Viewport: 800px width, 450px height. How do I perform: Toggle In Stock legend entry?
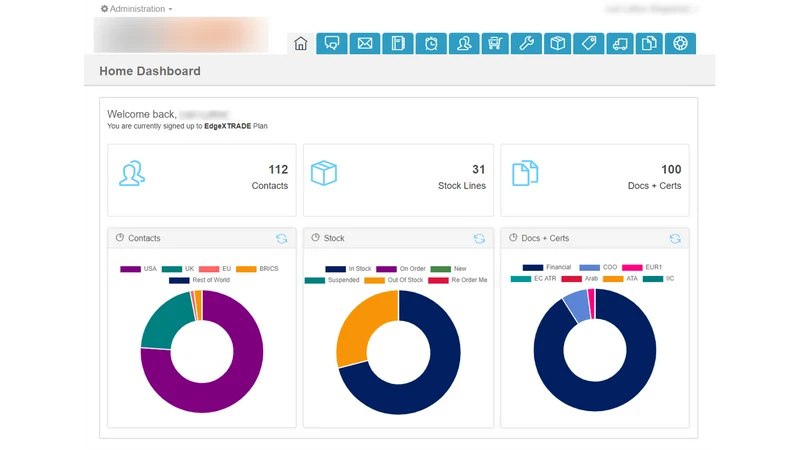[348, 269]
